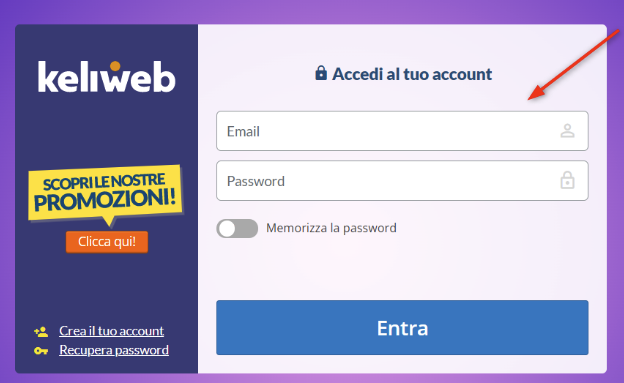
Task: Click the padlock icon inside the Password field
Action: 567,180
